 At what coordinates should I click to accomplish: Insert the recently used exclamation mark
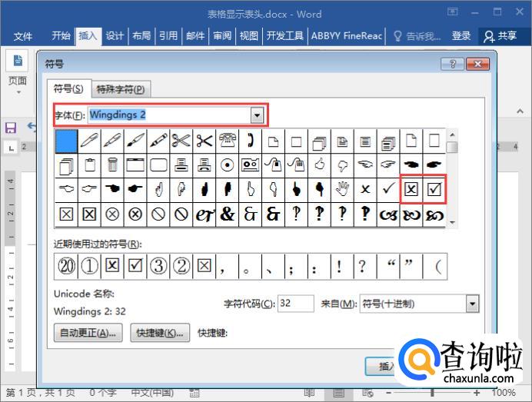342,266
